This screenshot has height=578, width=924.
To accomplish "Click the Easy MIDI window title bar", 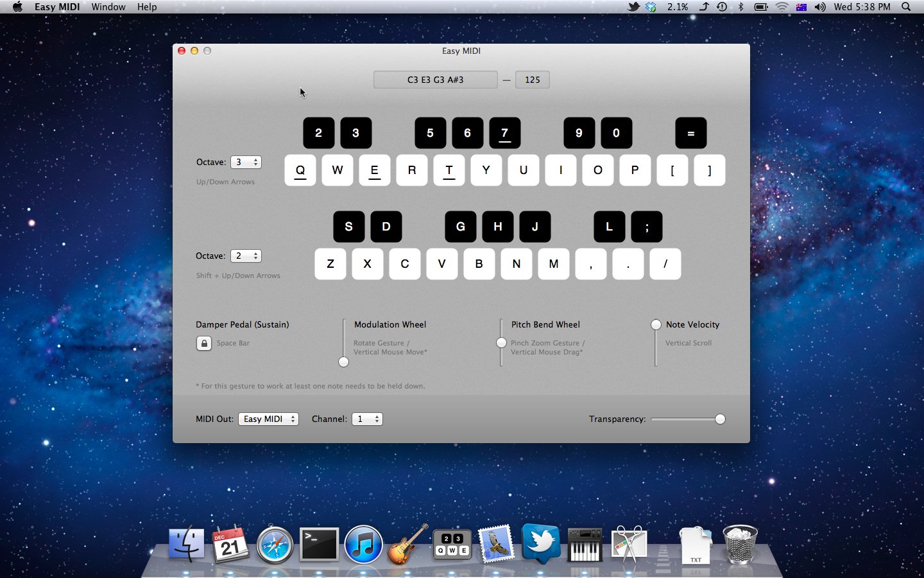I will (x=461, y=51).
